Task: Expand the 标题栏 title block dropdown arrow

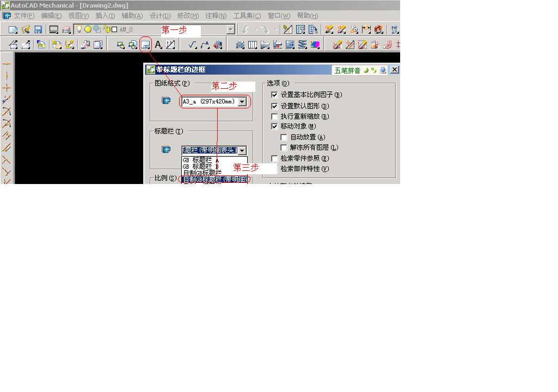Action: tap(242, 150)
